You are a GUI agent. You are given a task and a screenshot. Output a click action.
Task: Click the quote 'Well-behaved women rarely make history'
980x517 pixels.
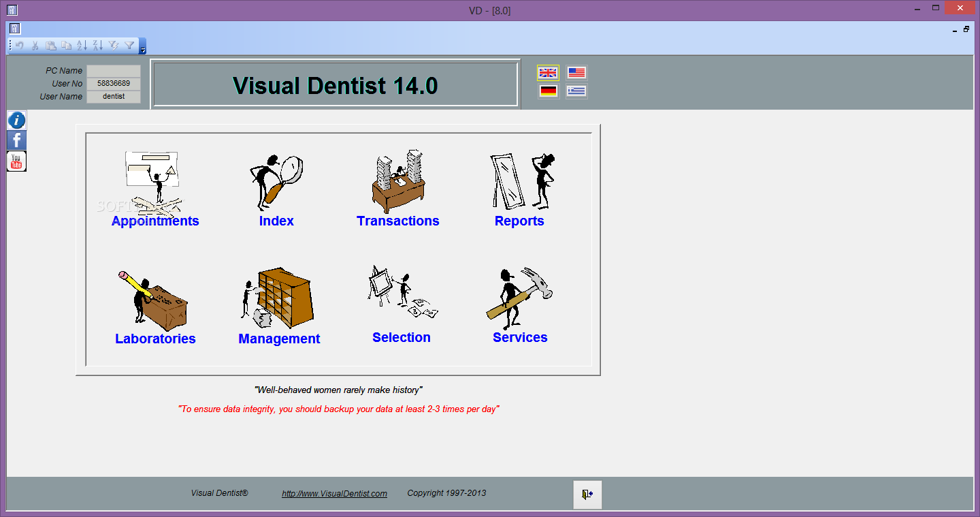(338, 390)
